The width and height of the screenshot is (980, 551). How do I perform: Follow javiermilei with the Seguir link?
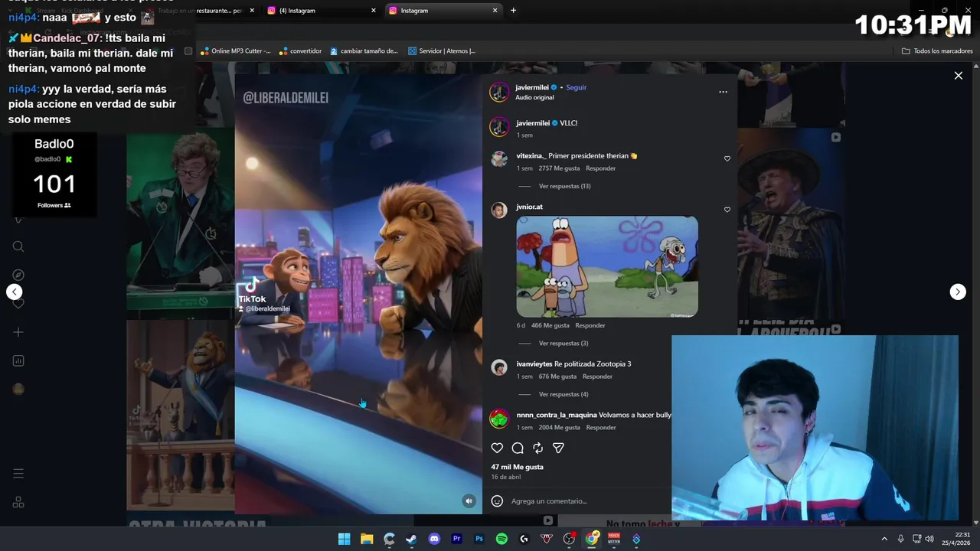[x=576, y=87]
